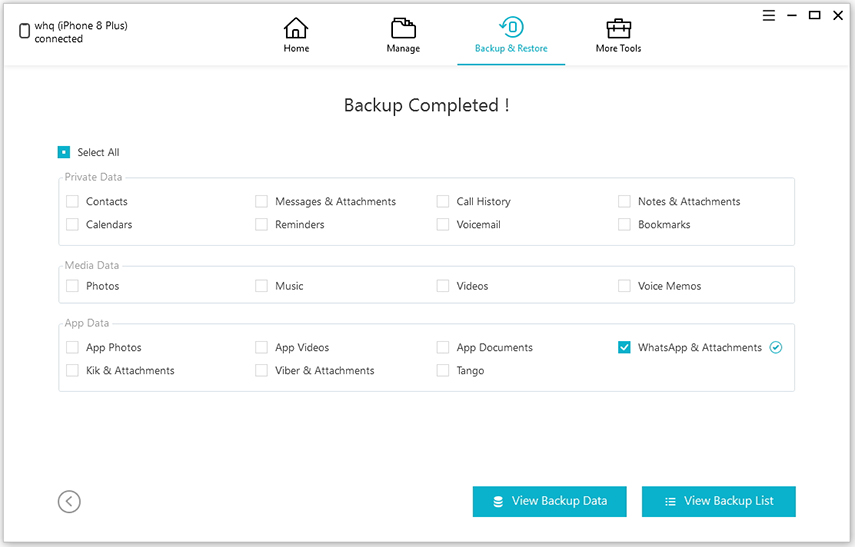Check the App Photos checkbox
Viewport: 855px width, 547px height.
point(72,347)
